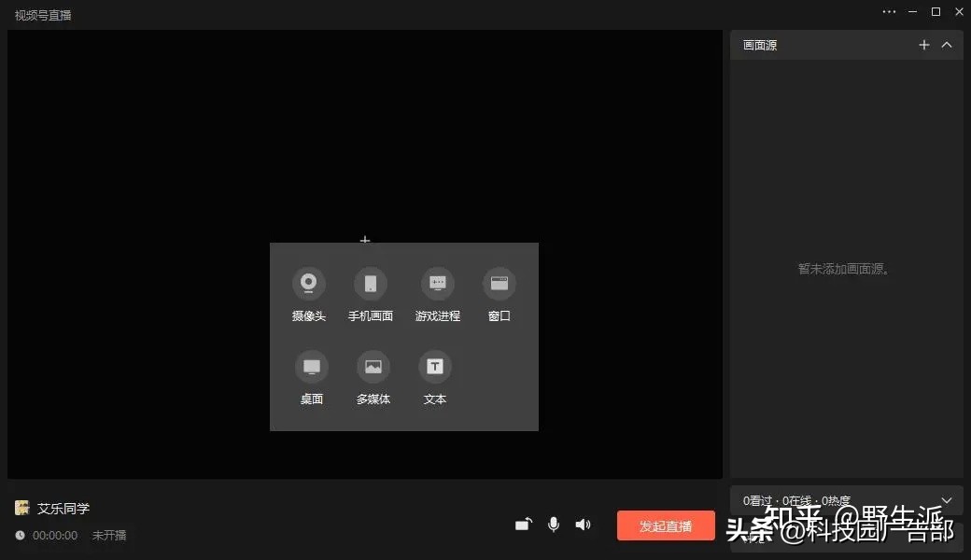Click the 画面源 panel header
The image size is (971, 560).
(x=759, y=45)
